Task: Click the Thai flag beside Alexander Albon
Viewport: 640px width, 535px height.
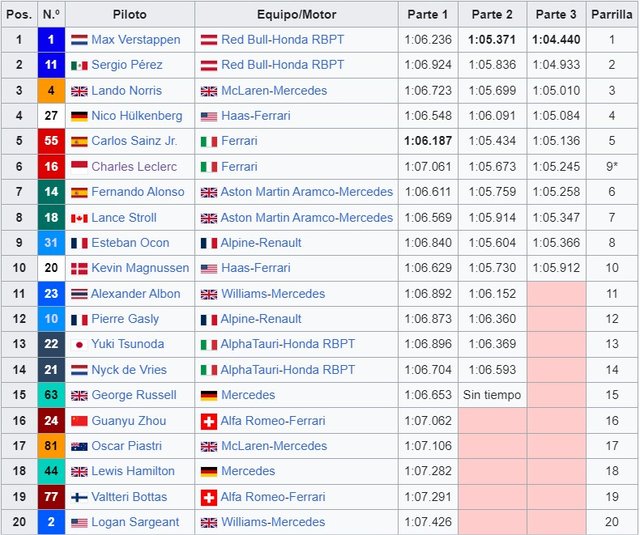Action: (79, 294)
